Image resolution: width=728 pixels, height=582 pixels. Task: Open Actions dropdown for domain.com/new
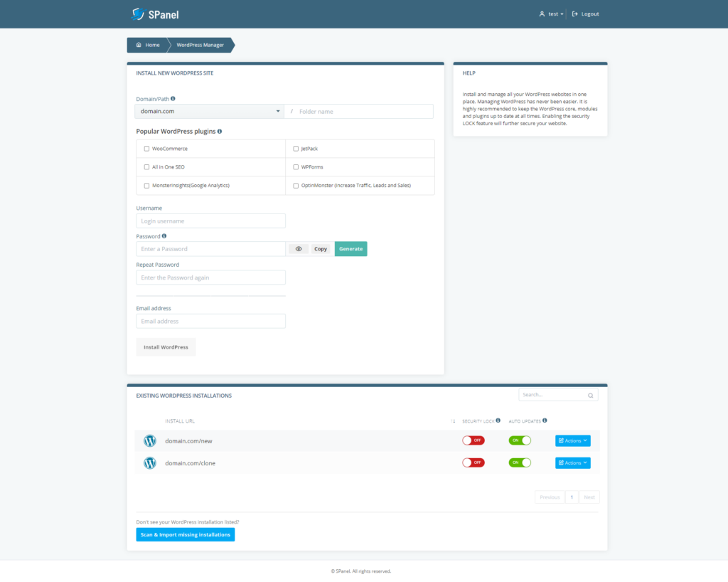572,440
